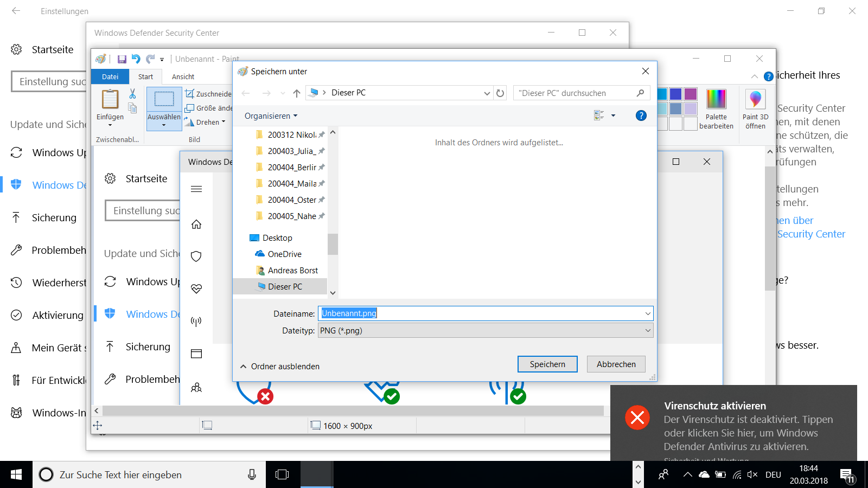Click the blue help question mark in save dialog
868x488 pixels.
(x=641, y=115)
